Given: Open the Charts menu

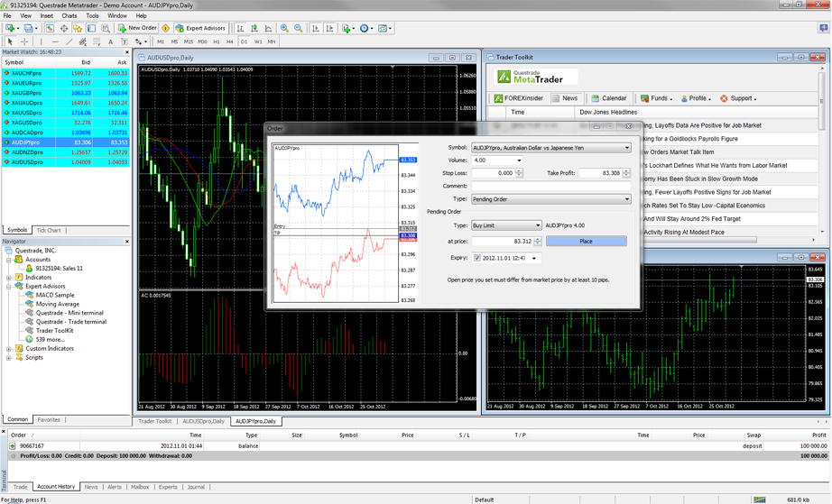Looking at the screenshot, I should 69,16.
